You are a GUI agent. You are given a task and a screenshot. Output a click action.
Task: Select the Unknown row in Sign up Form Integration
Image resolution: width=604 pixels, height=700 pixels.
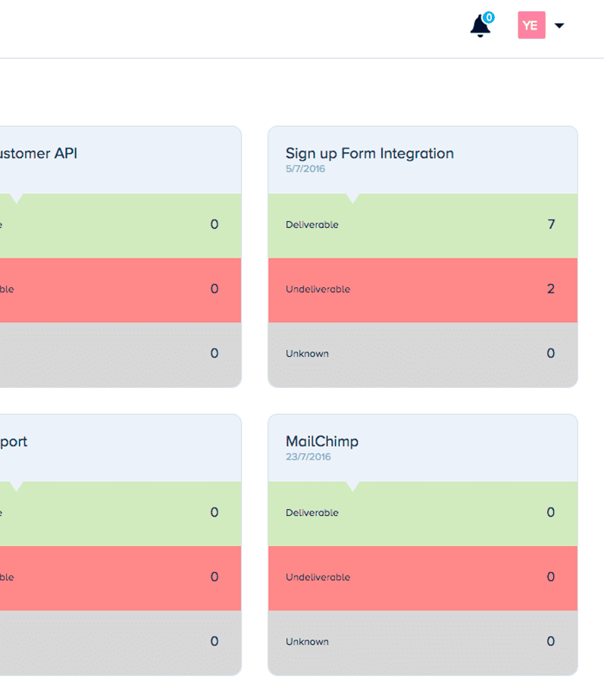(x=423, y=355)
